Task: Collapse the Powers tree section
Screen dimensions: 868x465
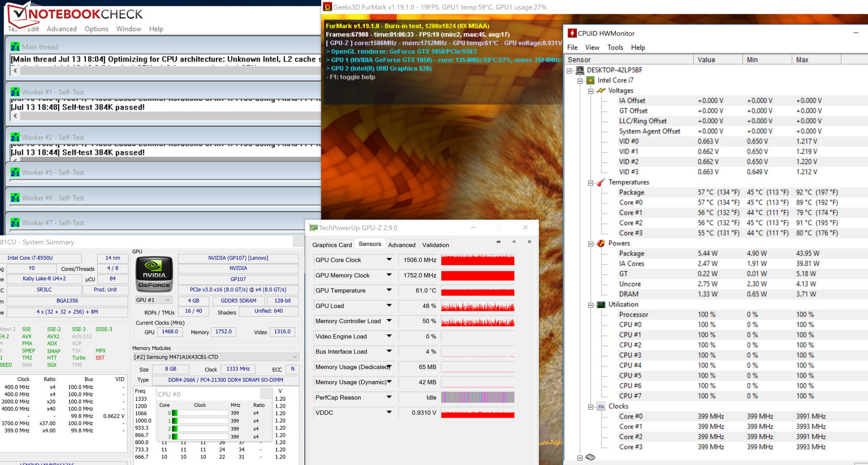Action: [590, 244]
